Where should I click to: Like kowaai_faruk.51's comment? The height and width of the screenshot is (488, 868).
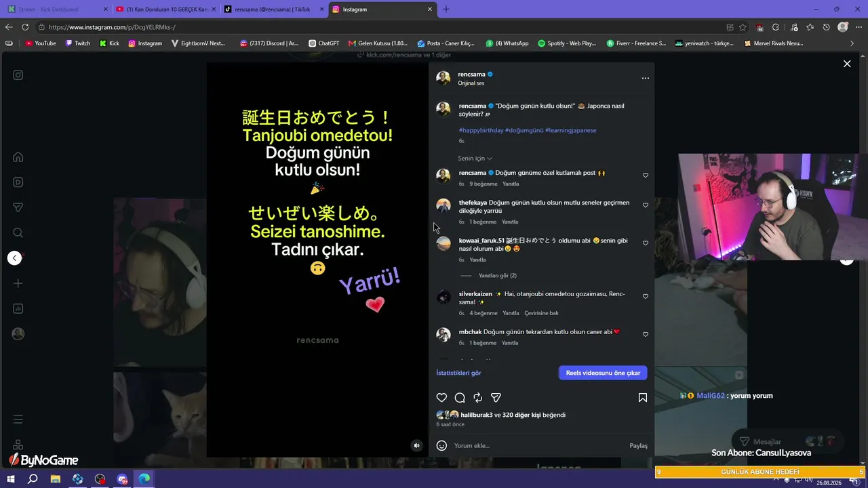[646, 243]
